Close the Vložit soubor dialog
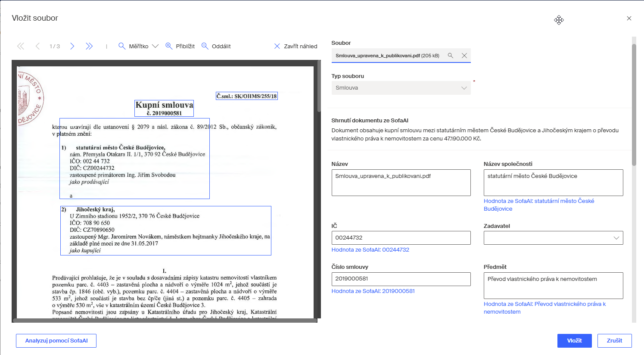Screen dimensions: 644x355 coord(629,19)
